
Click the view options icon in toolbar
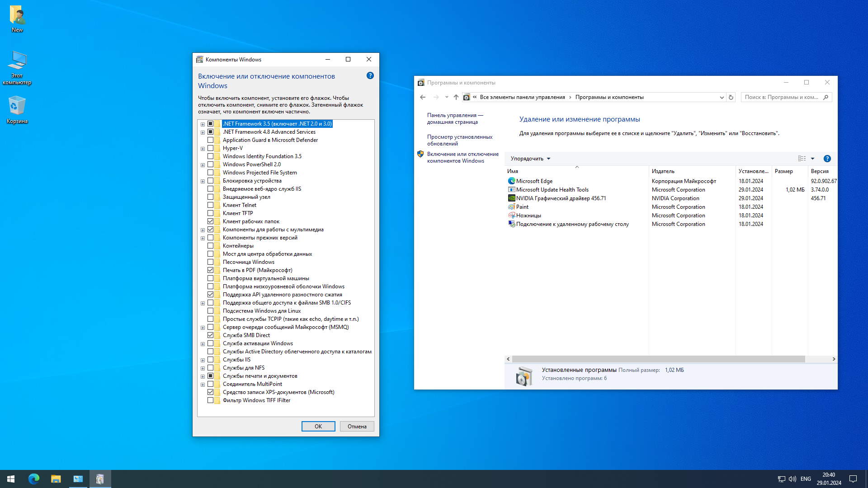click(802, 159)
